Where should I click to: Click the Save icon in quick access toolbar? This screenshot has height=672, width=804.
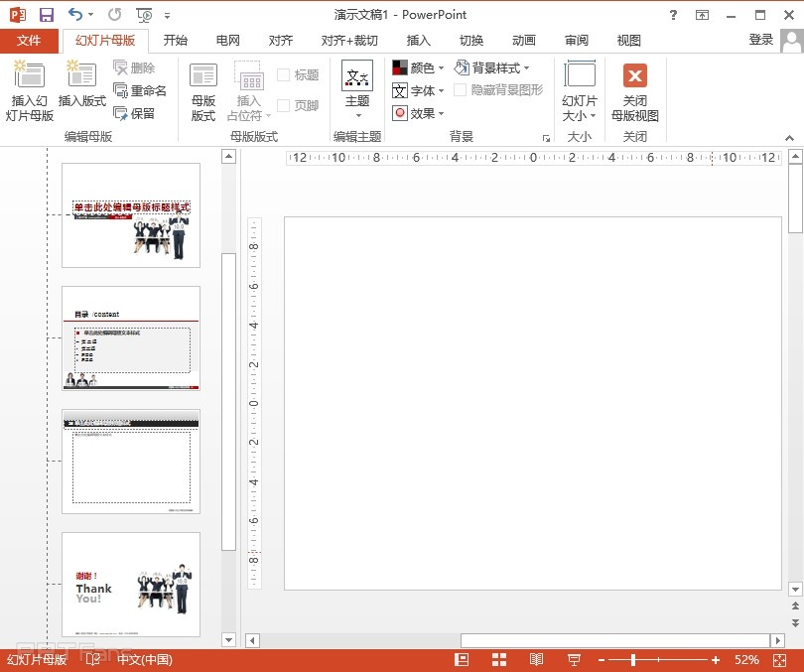tap(46, 15)
